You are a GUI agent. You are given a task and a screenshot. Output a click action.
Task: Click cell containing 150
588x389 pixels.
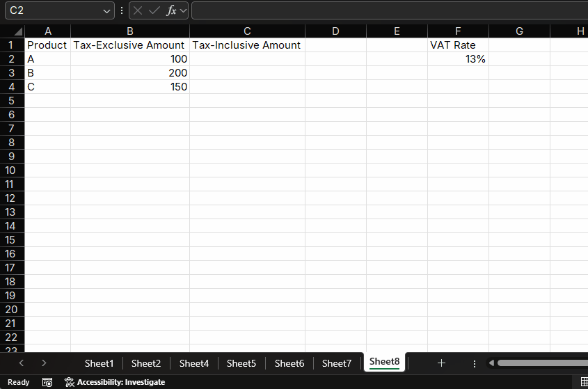click(129, 87)
